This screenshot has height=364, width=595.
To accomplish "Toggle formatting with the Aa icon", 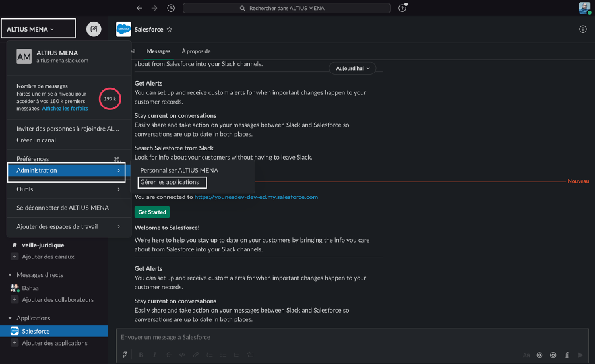I will coord(526,355).
